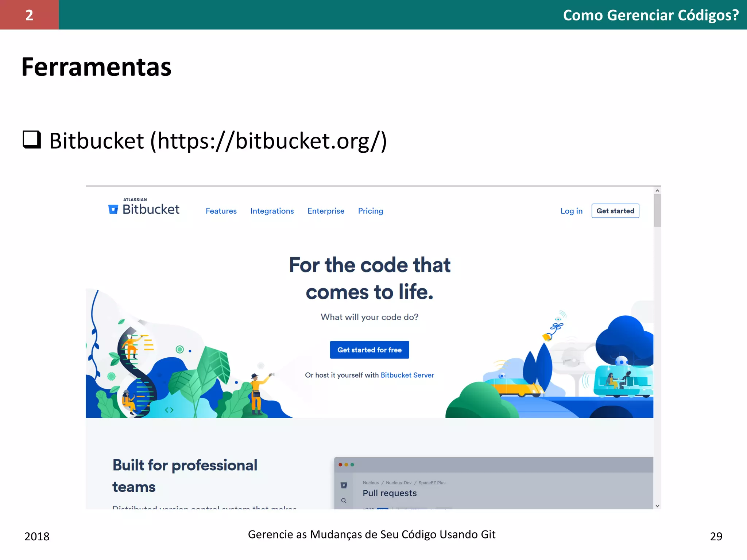Click the red window dot in mockup
Viewport: 747px width, 560px height.
(x=340, y=464)
